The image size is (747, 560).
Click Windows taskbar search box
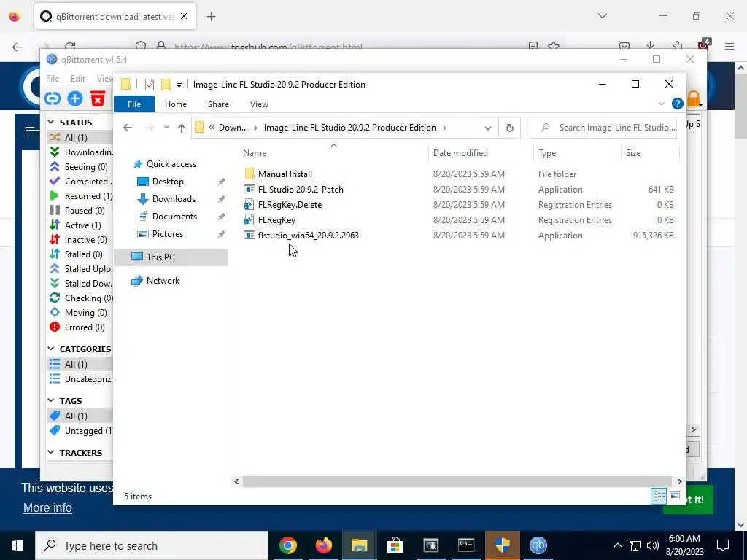152,545
